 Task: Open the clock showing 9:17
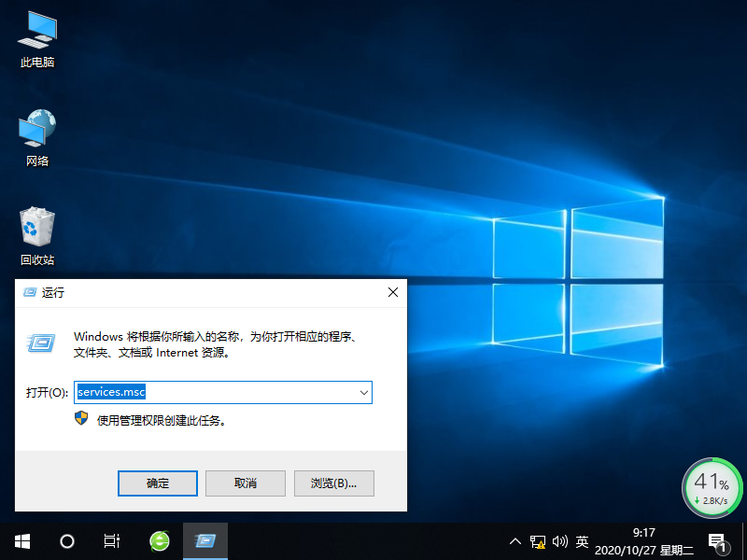tap(644, 541)
